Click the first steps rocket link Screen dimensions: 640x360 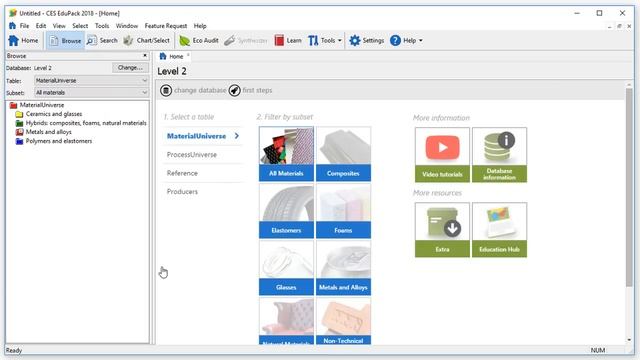click(x=251, y=90)
